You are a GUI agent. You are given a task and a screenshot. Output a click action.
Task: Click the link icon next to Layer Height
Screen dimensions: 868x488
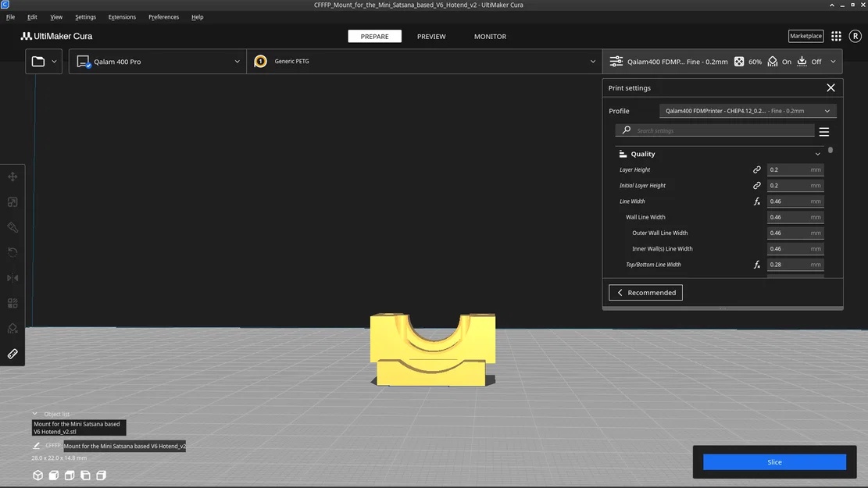pyautogui.click(x=757, y=170)
